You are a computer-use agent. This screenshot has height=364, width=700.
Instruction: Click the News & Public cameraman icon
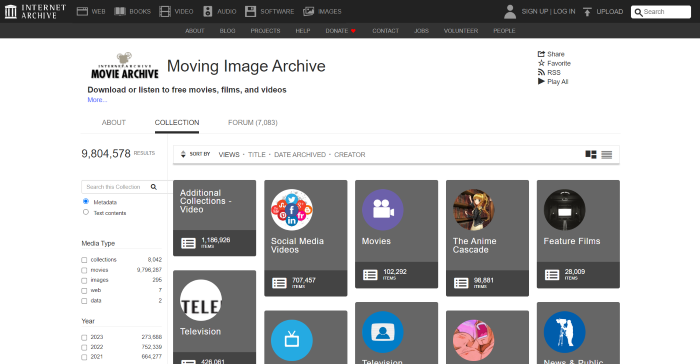564,332
